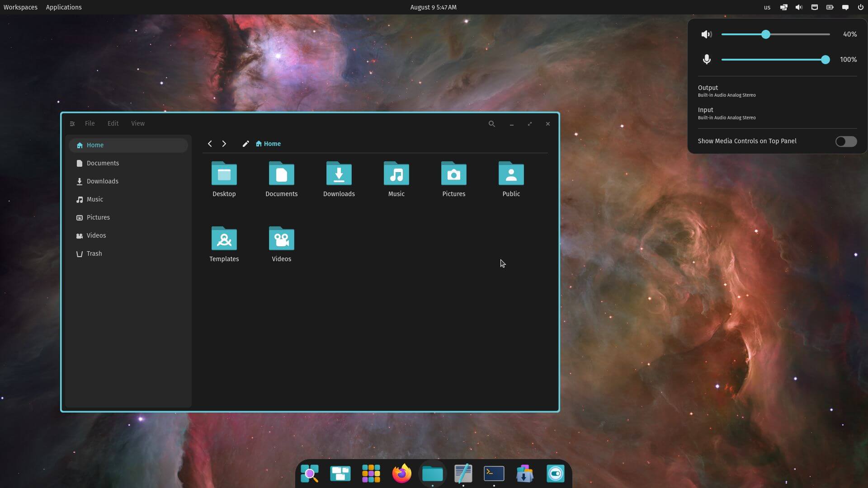The height and width of the screenshot is (488, 868).
Task: Open the text editor from the dock
Action: (463, 474)
